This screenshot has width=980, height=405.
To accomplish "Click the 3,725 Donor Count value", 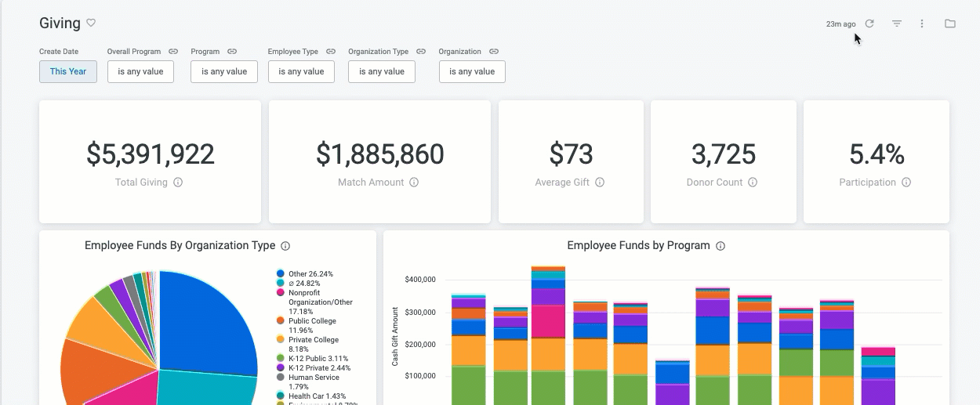I will [724, 154].
